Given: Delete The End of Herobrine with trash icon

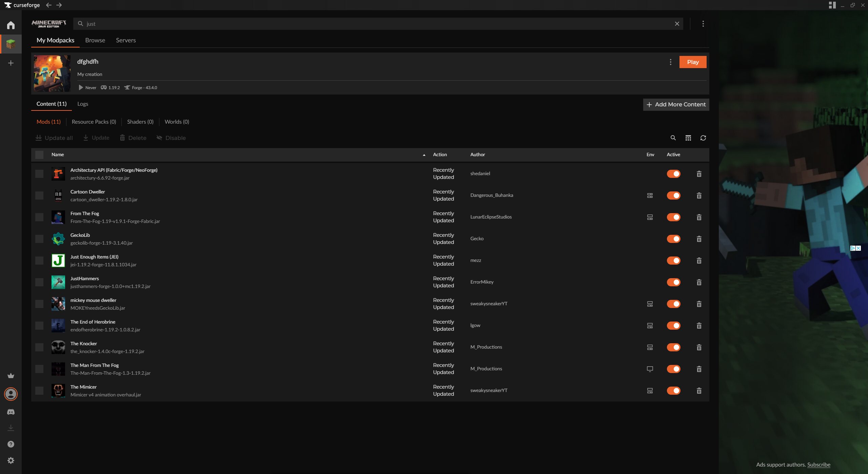Looking at the screenshot, I should [699, 326].
